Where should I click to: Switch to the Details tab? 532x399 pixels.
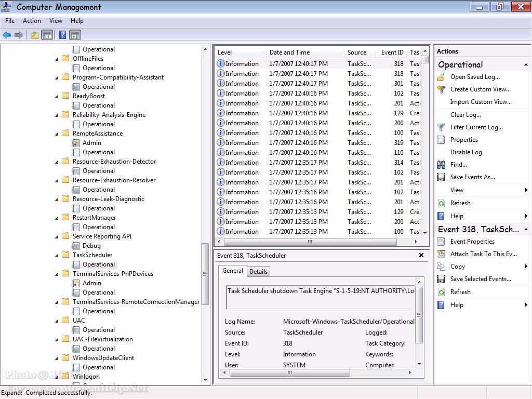(x=259, y=271)
